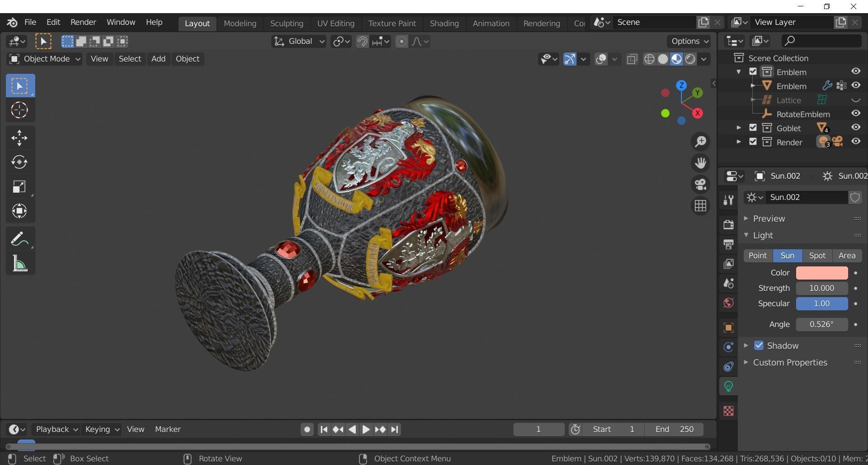This screenshot has width=868, height=465.
Task: Open the Object Data light properties tab
Action: 728,386
